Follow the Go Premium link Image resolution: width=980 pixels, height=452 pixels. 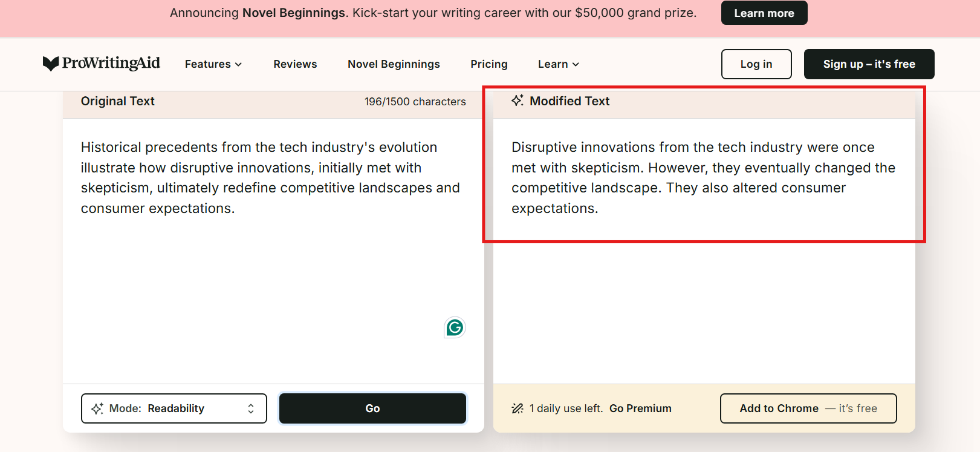640,408
